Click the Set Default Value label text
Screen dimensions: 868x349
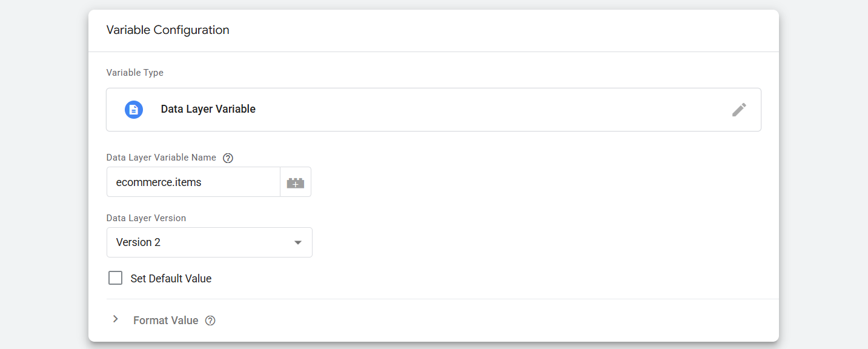[x=171, y=279]
